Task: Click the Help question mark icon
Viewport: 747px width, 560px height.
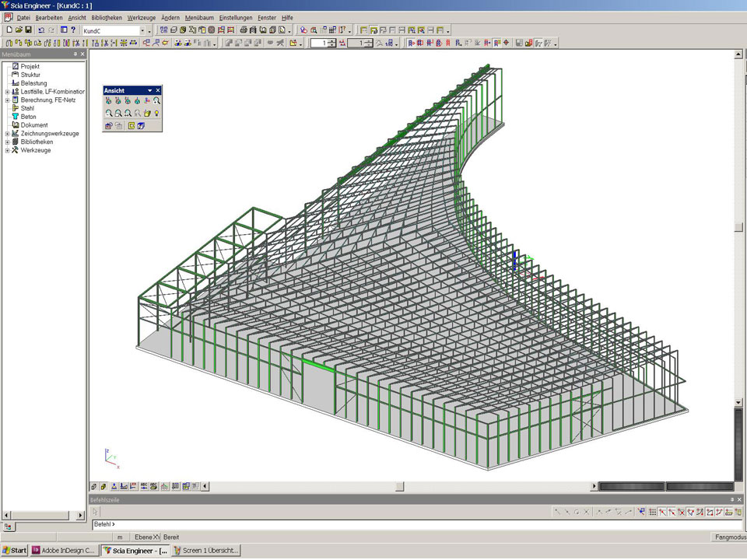Action: [73, 30]
